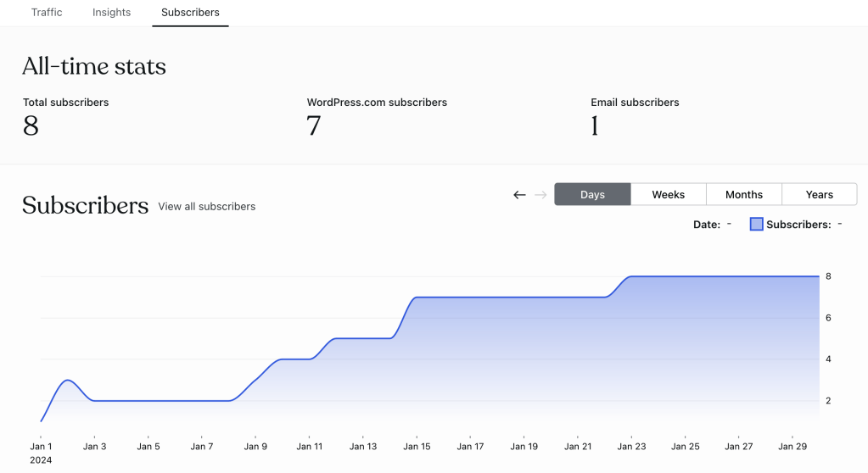Go to previous period with left arrow
The width and height of the screenshot is (868, 473).
click(519, 195)
